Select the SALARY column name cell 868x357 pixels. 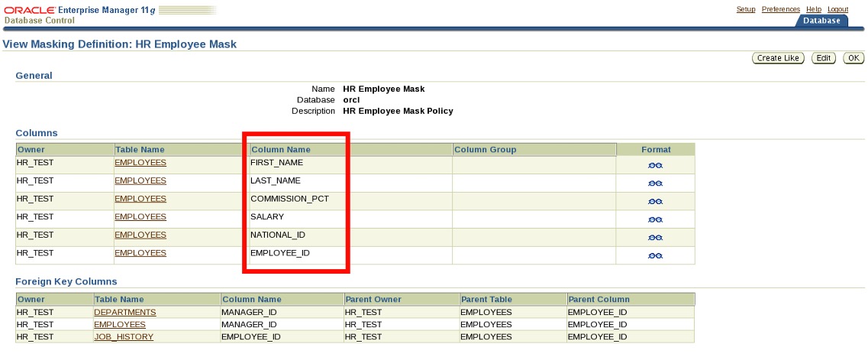(x=350, y=219)
